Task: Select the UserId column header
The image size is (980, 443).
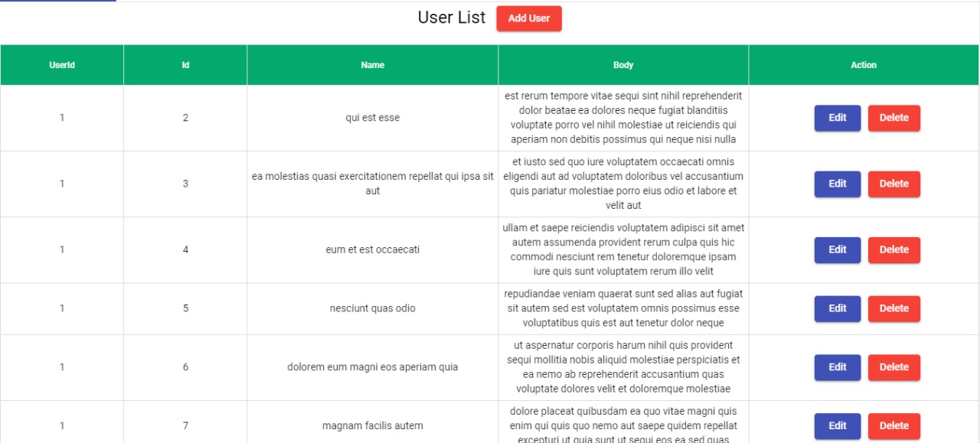Action: click(x=62, y=65)
